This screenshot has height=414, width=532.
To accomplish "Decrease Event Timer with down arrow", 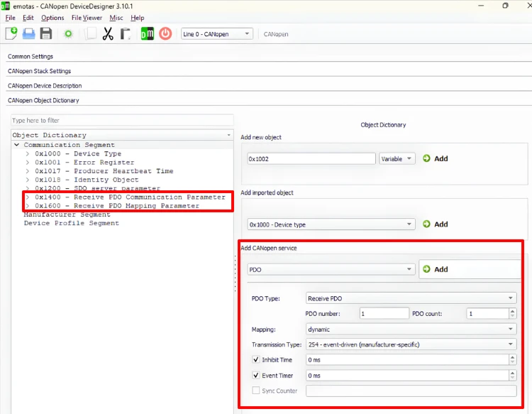I will 513,378.
